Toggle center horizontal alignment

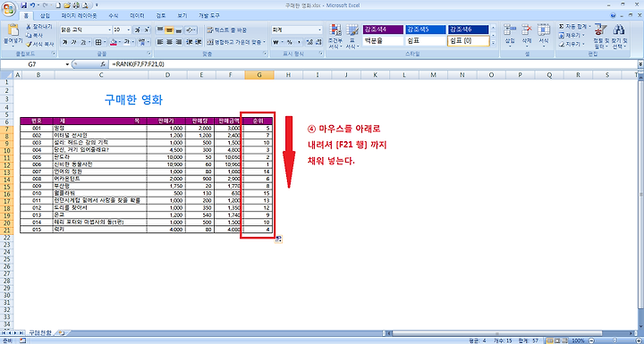tap(169, 42)
